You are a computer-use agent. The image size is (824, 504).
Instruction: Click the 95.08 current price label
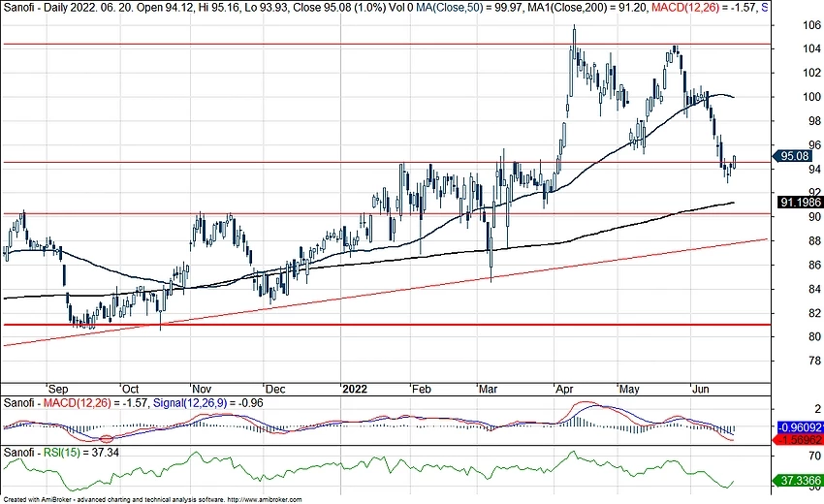click(792, 156)
